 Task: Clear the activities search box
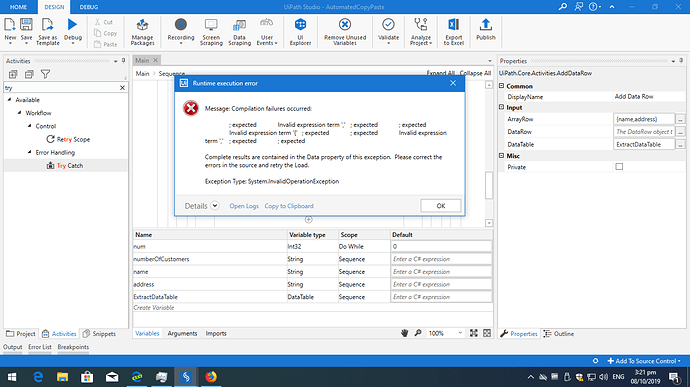click(122, 88)
